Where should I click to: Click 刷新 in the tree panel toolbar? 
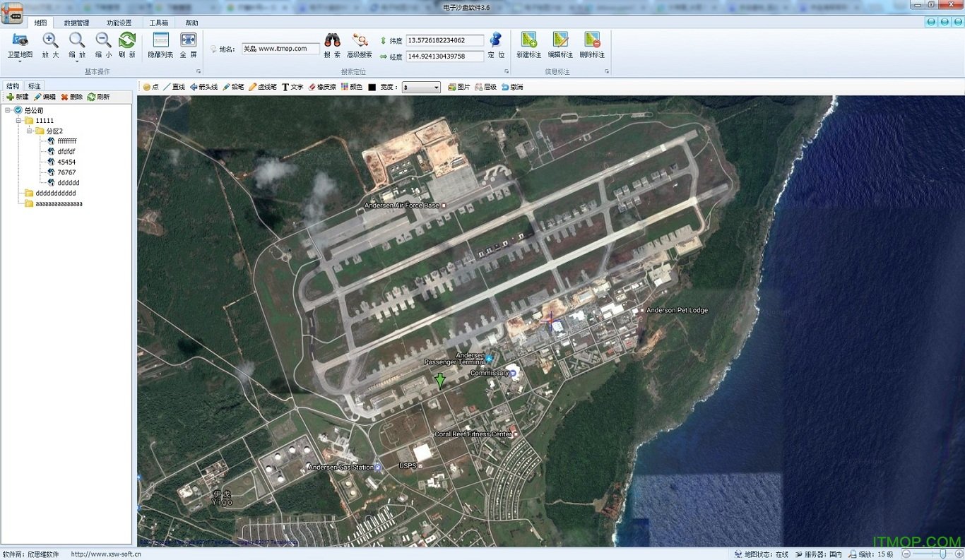pos(98,97)
